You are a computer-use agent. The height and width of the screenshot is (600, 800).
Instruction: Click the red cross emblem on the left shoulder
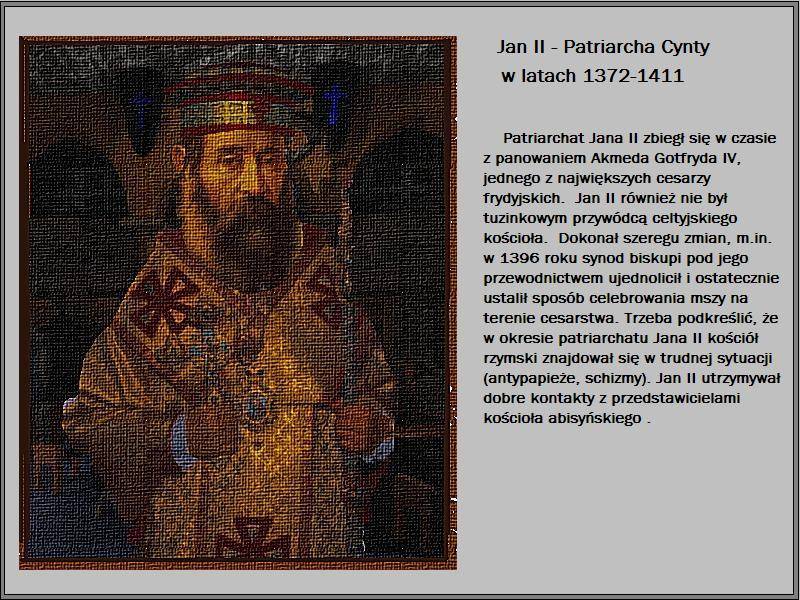(158, 299)
